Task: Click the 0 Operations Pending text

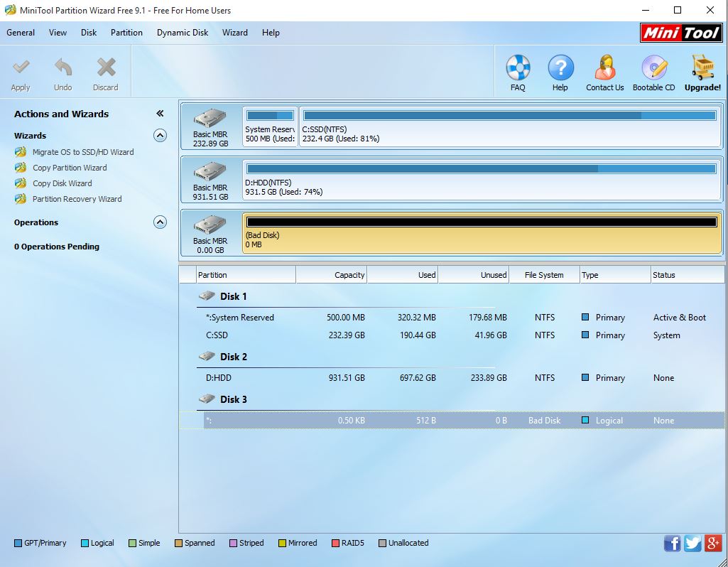Action: (57, 247)
